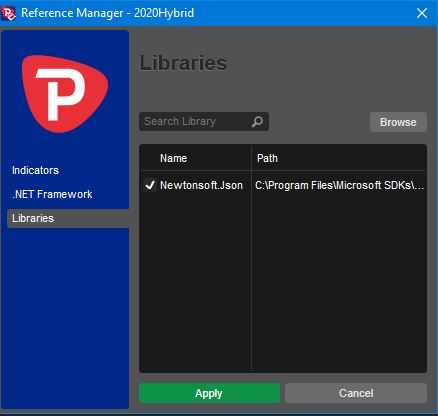The height and width of the screenshot is (416, 438).
Task: Select the Newtonsoft.Json name cell
Action: tap(201, 185)
